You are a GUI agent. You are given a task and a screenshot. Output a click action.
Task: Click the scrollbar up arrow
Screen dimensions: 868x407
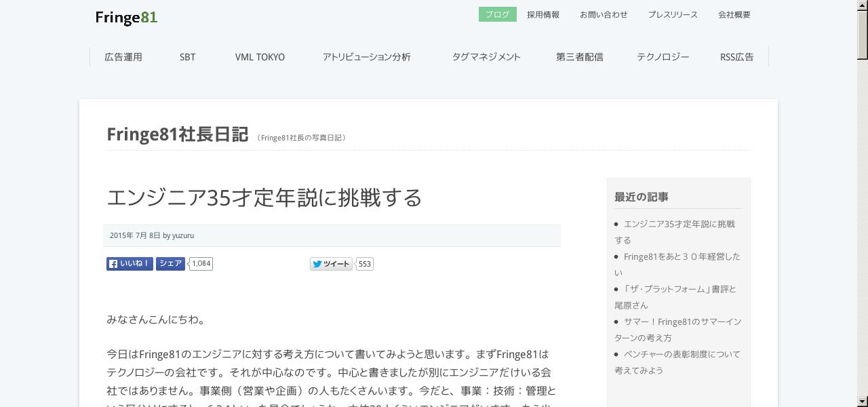click(863, 5)
